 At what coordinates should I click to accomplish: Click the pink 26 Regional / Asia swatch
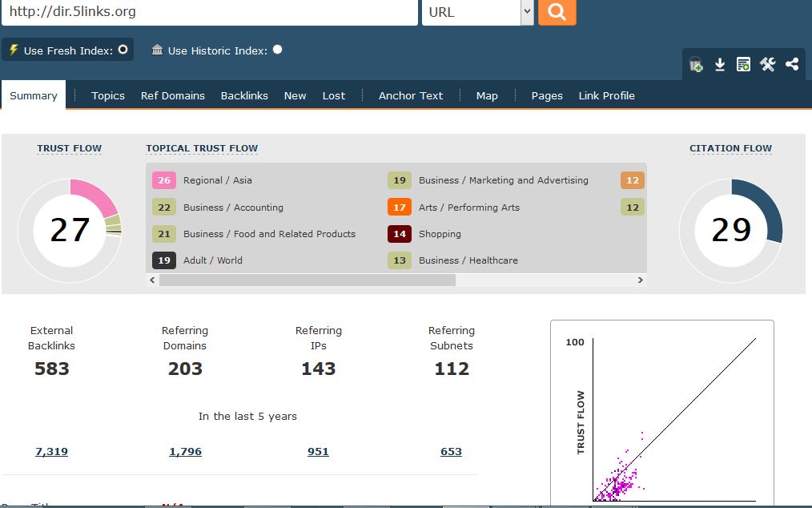pyautogui.click(x=164, y=180)
